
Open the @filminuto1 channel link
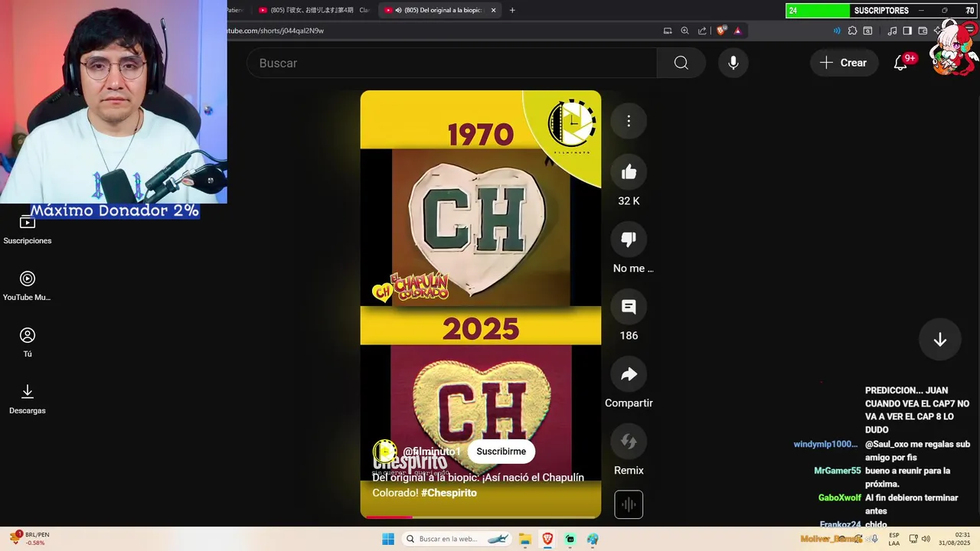coord(432,452)
